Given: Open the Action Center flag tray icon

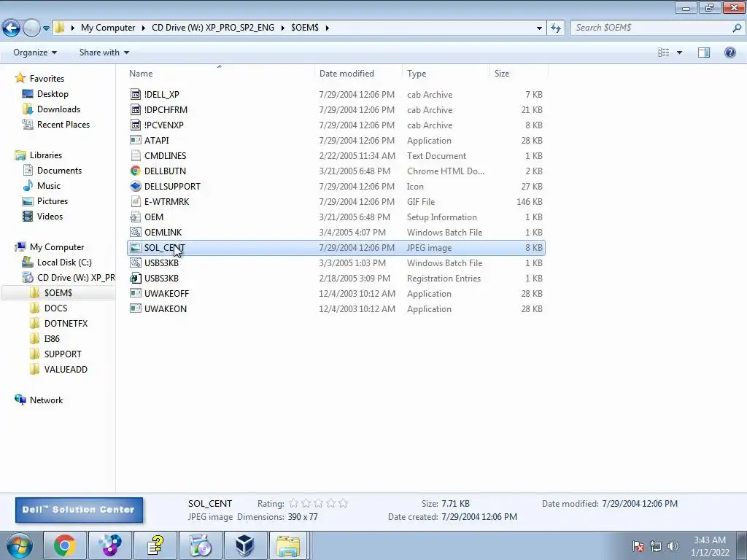Looking at the screenshot, I should (638, 546).
